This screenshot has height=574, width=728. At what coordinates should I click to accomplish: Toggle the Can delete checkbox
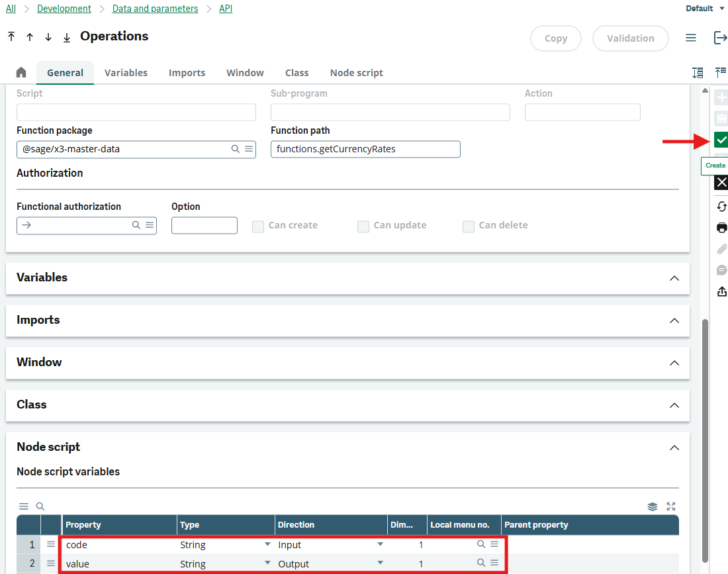point(469,226)
